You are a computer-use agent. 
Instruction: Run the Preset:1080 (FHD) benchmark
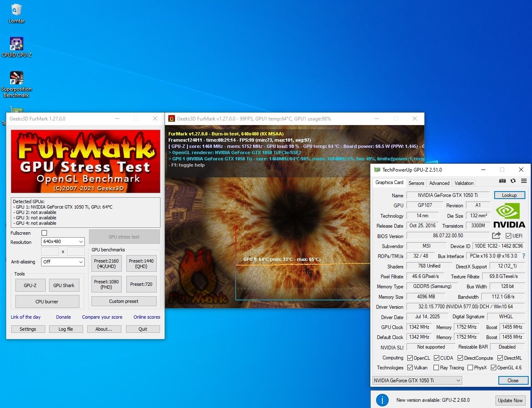[106, 284]
